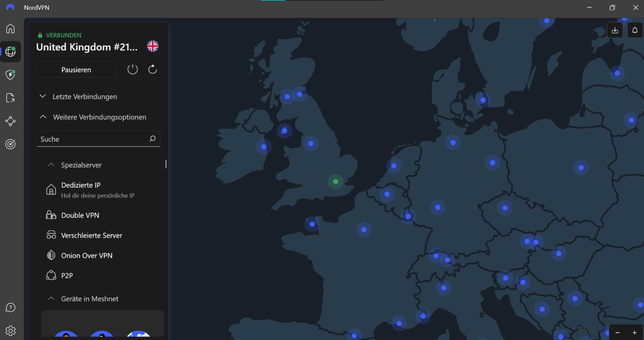Open the Dark Web Monitor target icon

pos(10,144)
